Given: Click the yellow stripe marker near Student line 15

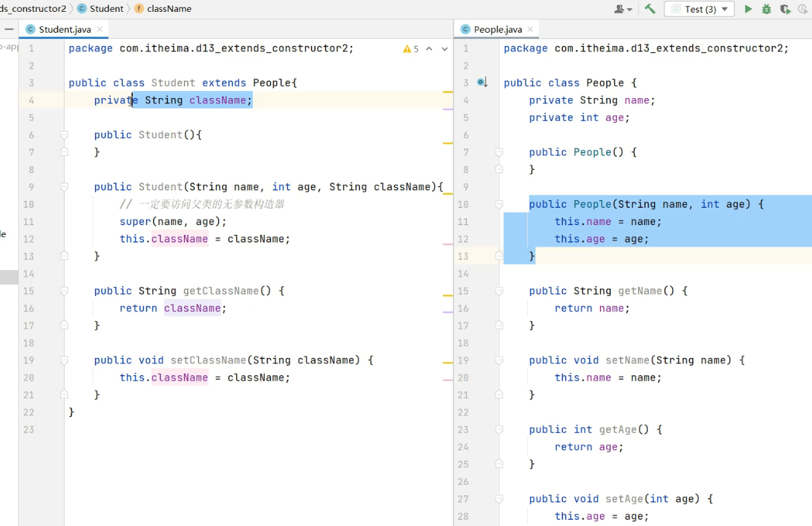Looking at the screenshot, I should point(448,295).
